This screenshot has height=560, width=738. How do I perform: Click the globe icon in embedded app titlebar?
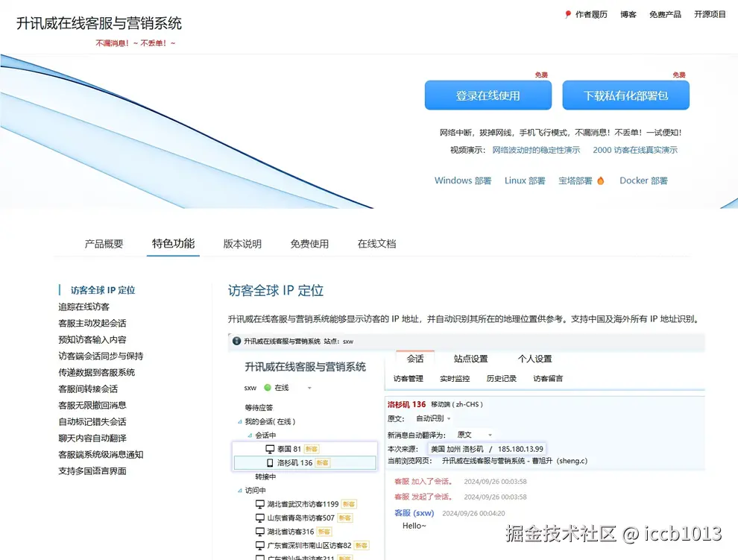[x=237, y=341]
